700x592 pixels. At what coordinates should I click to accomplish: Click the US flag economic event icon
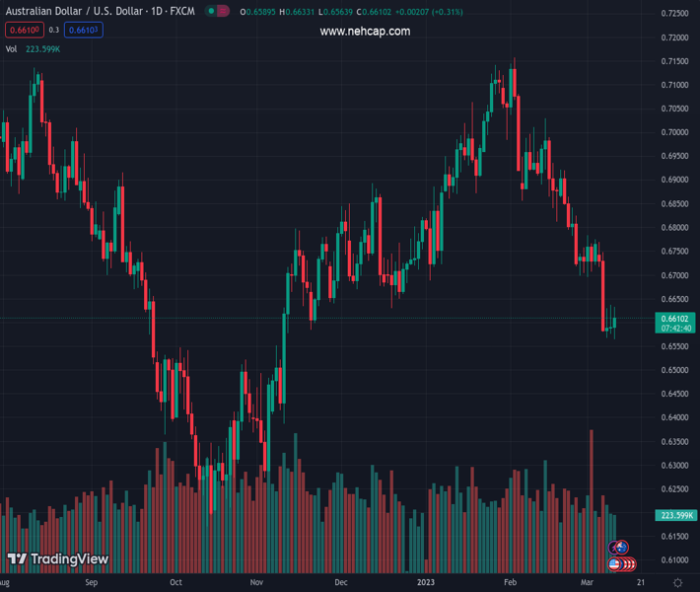(x=614, y=563)
